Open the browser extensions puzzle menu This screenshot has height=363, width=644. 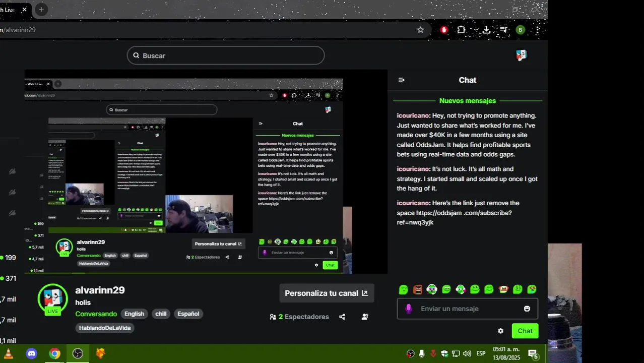(x=461, y=30)
